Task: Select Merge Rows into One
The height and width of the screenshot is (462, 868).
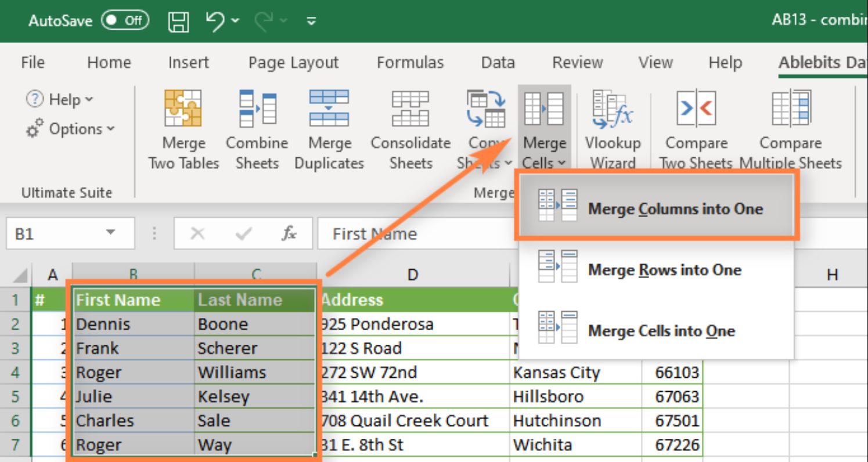Action: 664,270
